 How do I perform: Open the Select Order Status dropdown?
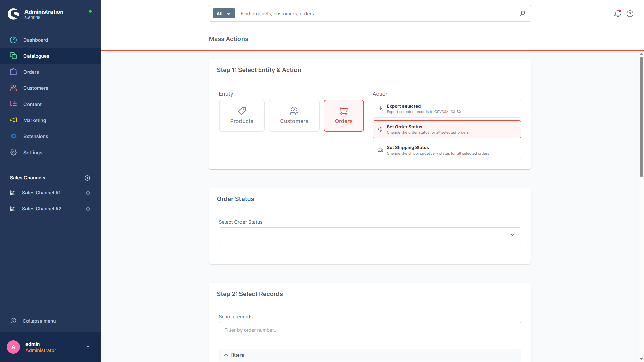tap(370, 235)
